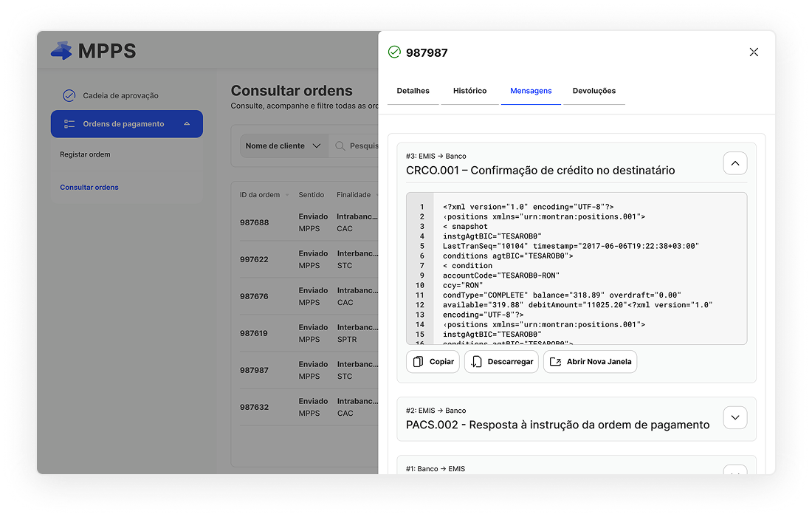Viewport: 812px width, 517px height.
Task: Copy the XML message with Copiar
Action: (433, 362)
